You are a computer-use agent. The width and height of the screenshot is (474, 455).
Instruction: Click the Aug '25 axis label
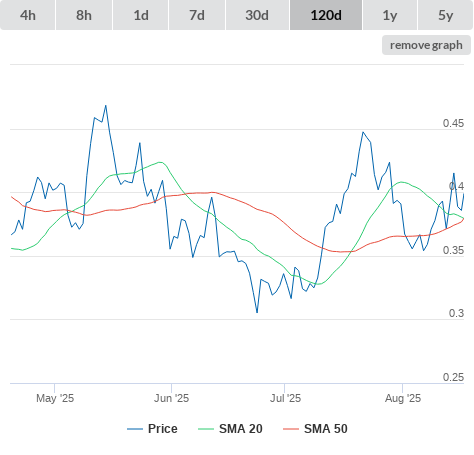tap(403, 398)
